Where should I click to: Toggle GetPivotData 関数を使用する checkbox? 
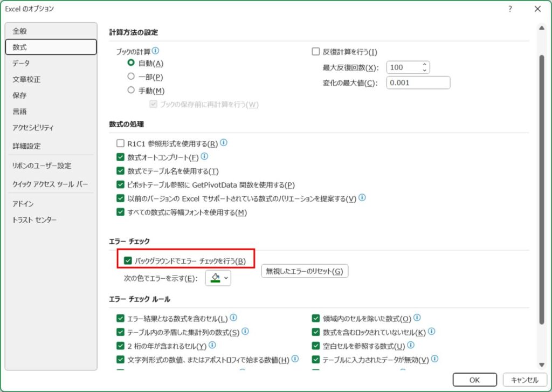click(120, 184)
